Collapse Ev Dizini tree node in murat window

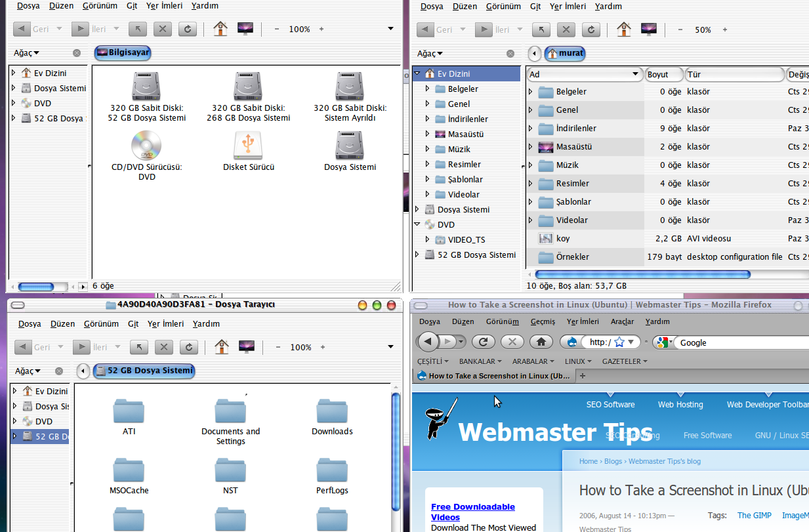(x=417, y=73)
